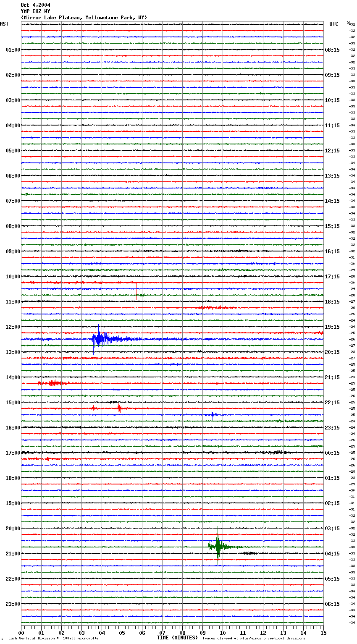Viewport: 357px width, 644px height.
Task: Click the station code 'YMP EHZ WY'
Action: 35,11
